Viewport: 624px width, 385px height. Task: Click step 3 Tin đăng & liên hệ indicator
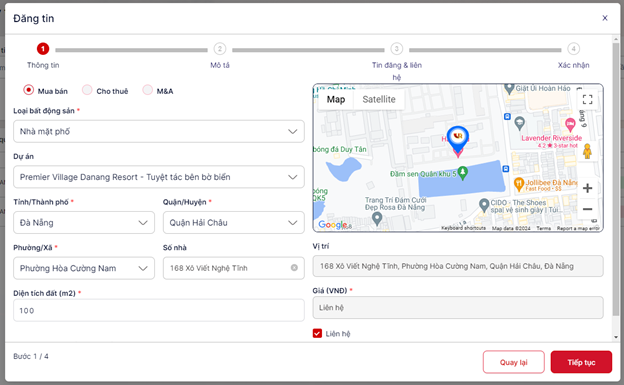tap(396, 49)
